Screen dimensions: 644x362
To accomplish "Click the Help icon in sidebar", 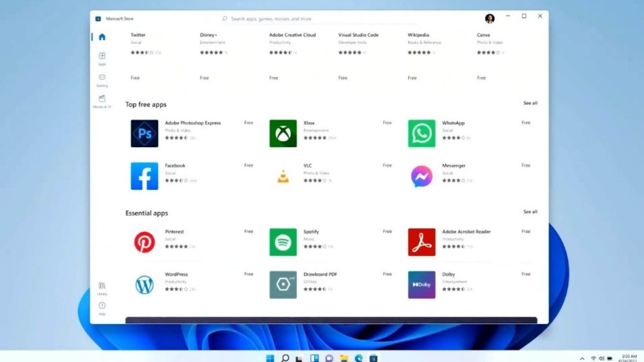I will (102, 307).
